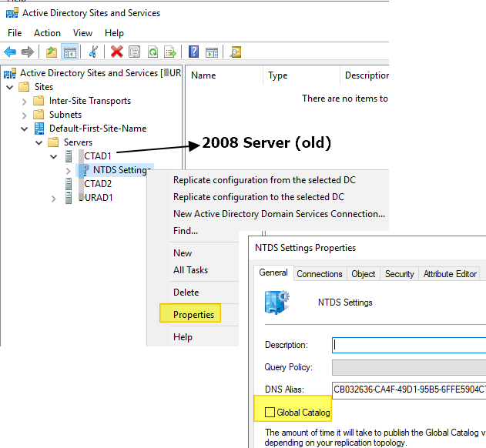Image resolution: width=486 pixels, height=448 pixels.
Task: Select the General tab
Action: point(273,272)
